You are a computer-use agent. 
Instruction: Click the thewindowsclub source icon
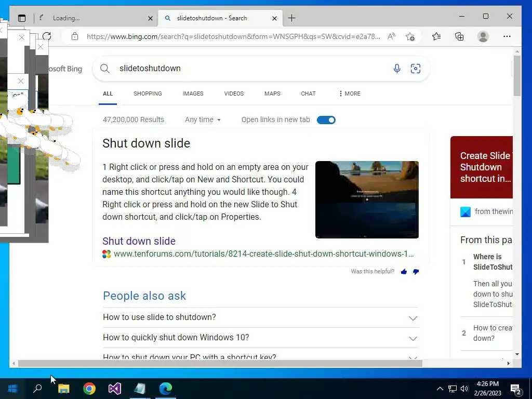(465, 212)
